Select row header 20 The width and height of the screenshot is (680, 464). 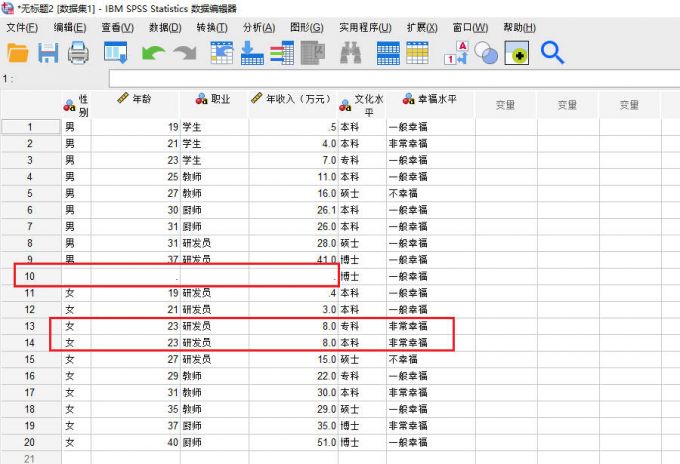(30, 442)
